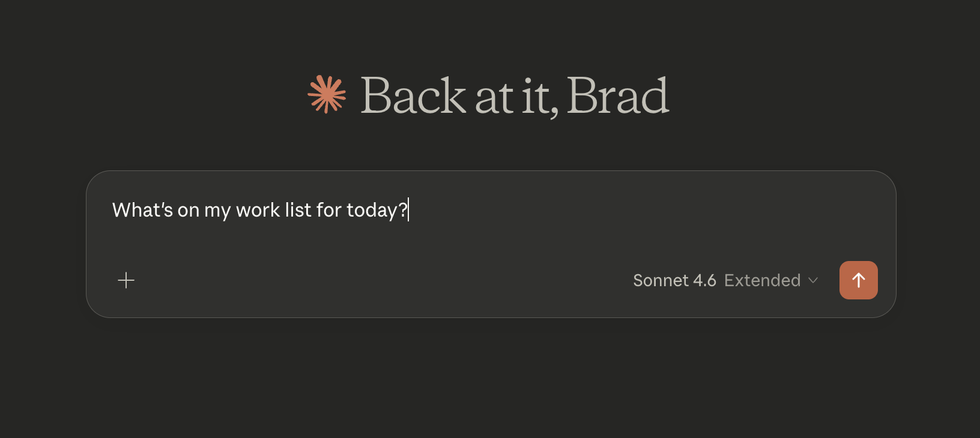Click the "Back at it, Brad" greeting heading
This screenshot has width=980, height=438.
(514, 96)
